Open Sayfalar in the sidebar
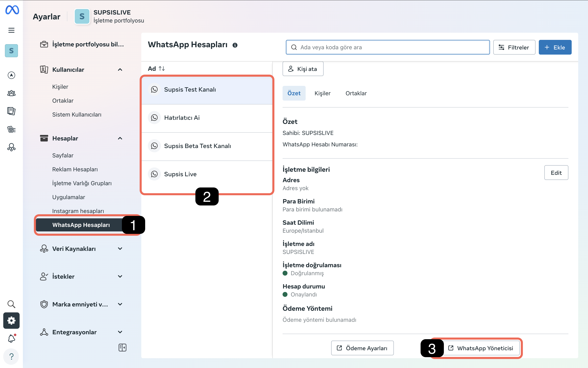This screenshot has height=368, width=588. pos(63,155)
